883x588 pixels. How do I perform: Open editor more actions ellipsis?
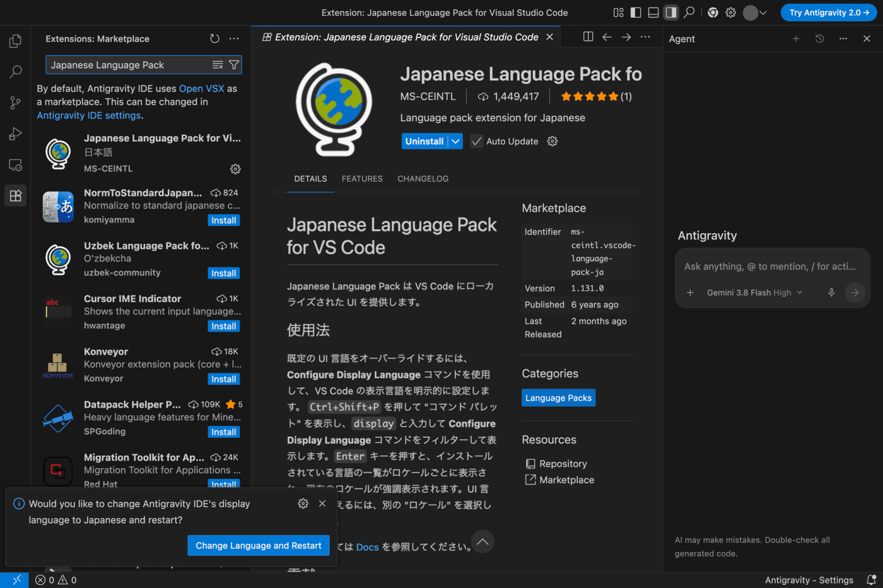[645, 37]
